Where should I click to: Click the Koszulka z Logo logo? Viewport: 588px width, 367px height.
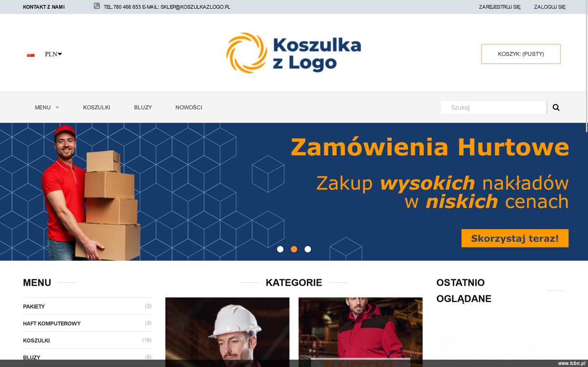pyautogui.click(x=294, y=52)
